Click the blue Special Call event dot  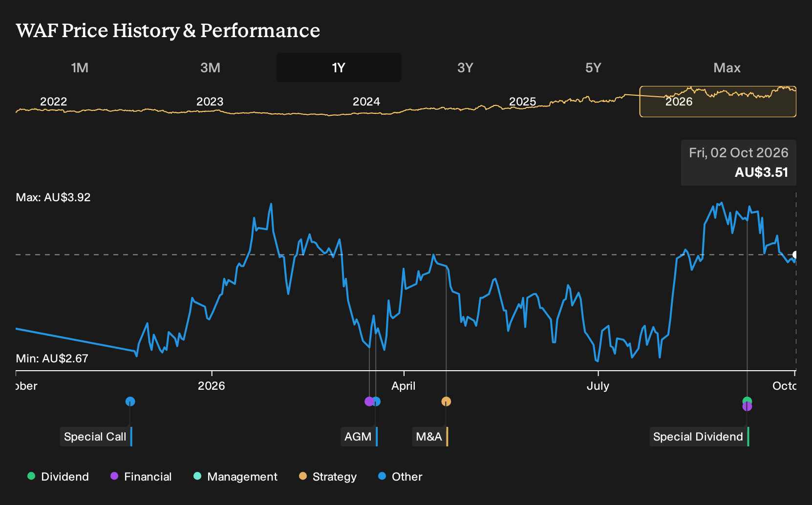(x=130, y=401)
